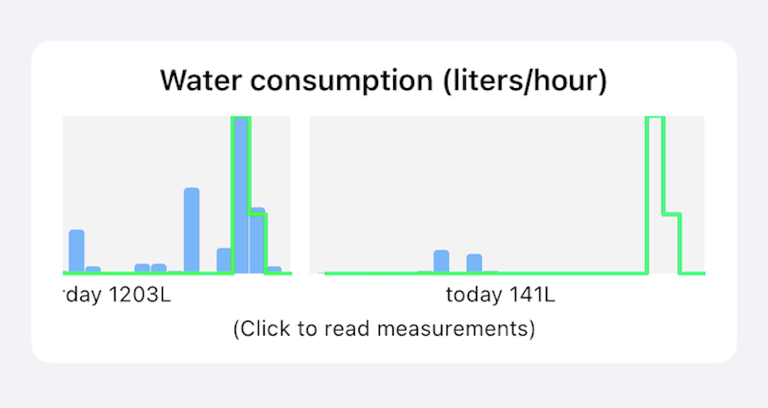This screenshot has width=768, height=408.
Task: Click the yesterday 1203L total label
Action: pos(117,295)
